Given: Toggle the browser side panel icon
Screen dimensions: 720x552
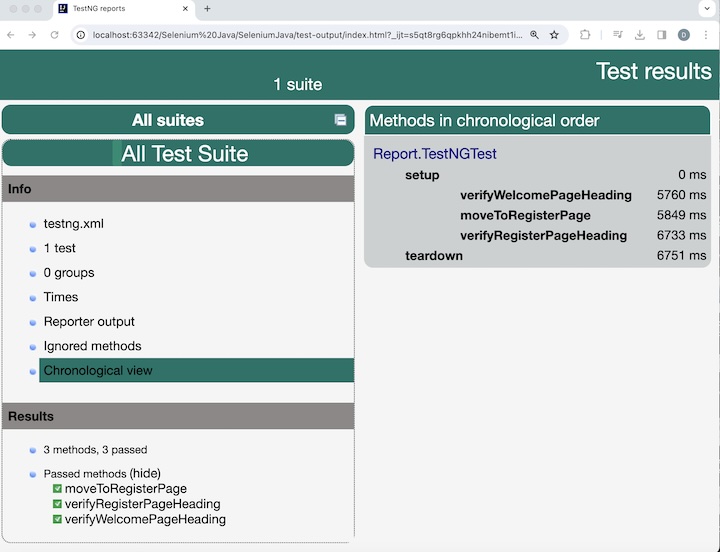Looking at the screenshot, I should click(662, 35).
